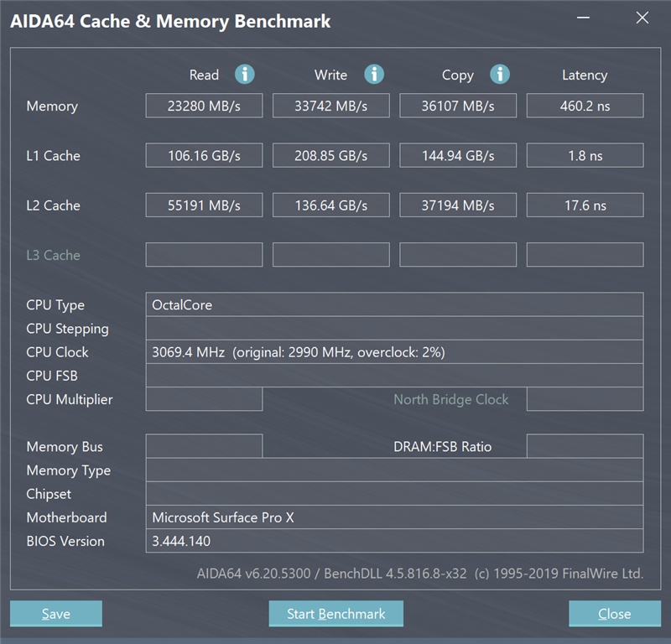671x644 pixels.
Task: Click the BIOS Version field showing 3.444.140
Action: (394, 541)
